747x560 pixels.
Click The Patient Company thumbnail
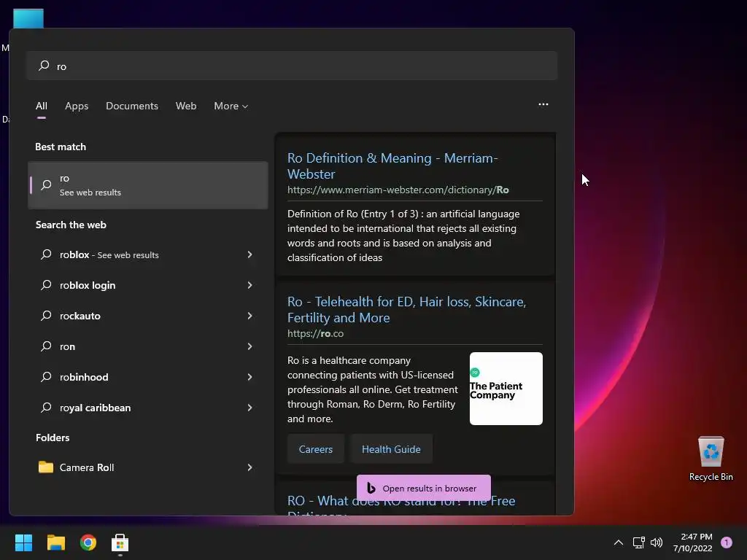[x=506, y=389]
